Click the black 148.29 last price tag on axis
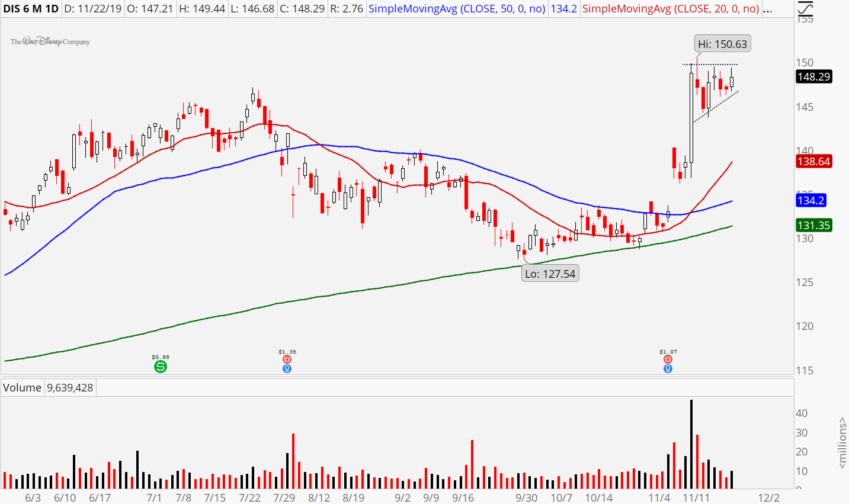 point(813,76)
